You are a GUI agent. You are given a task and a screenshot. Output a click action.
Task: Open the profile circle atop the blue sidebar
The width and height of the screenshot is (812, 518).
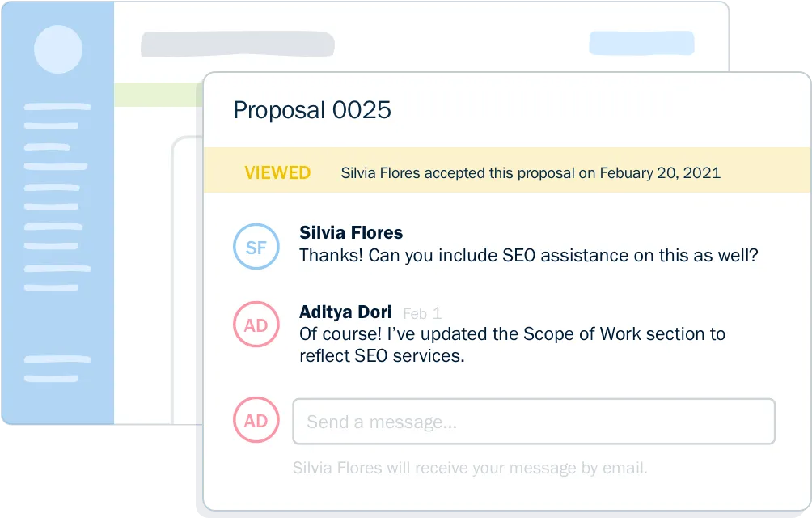tap(58, 48)
